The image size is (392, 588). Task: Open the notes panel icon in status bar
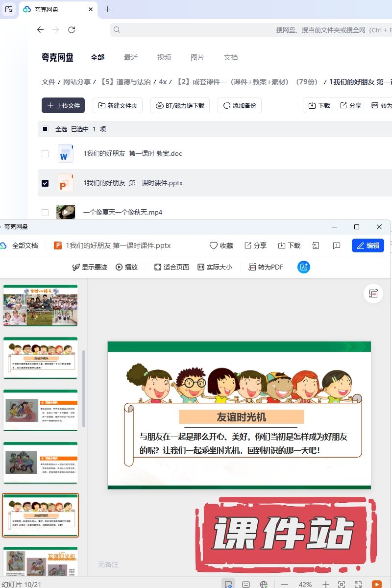[x=246, y=584]
